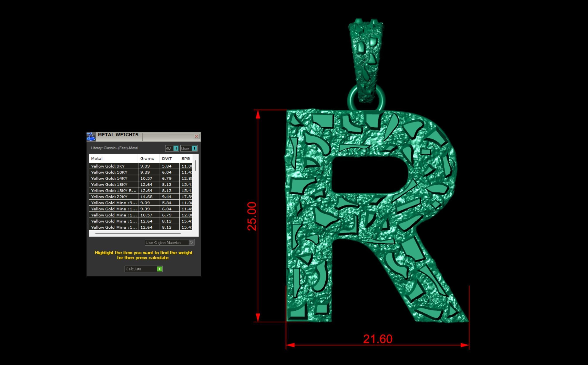Viewport: 588px width, 365px height.
Task: Select the Yellow Gold:9KY row
Action: (x=141, y=166)
